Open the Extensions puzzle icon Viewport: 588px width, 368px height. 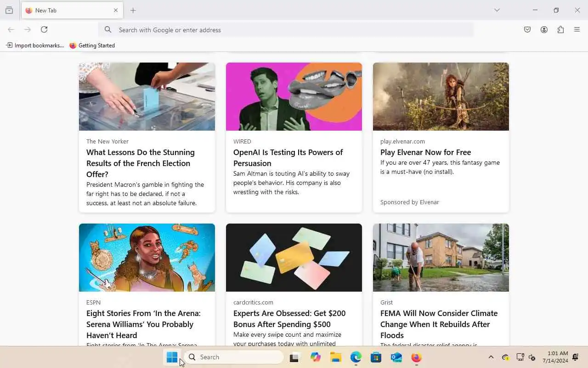coord(560,29)
